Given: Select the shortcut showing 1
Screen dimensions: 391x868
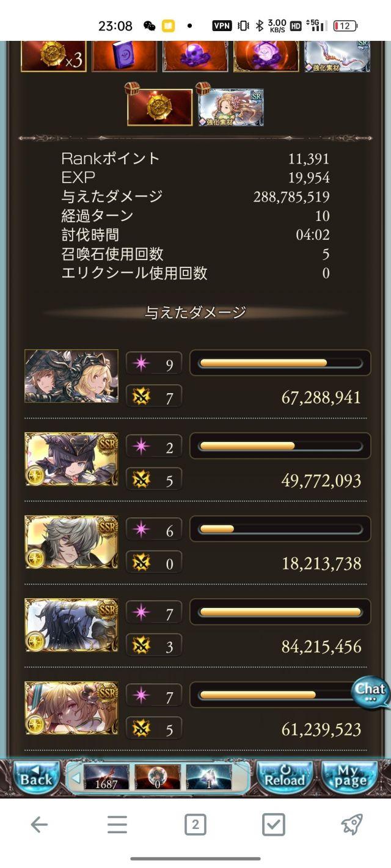Looking at the screenshot, I should [x=208, y=777].
